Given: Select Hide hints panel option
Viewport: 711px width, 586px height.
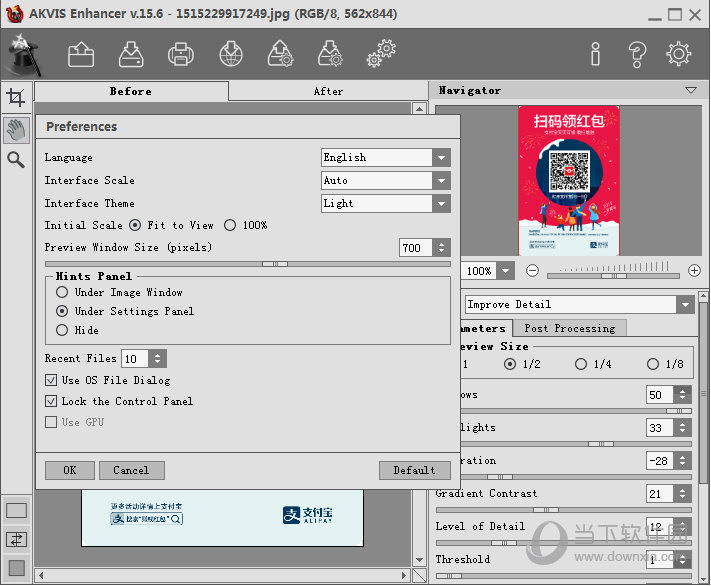Looking at the screenshot, I should point(62,330).
